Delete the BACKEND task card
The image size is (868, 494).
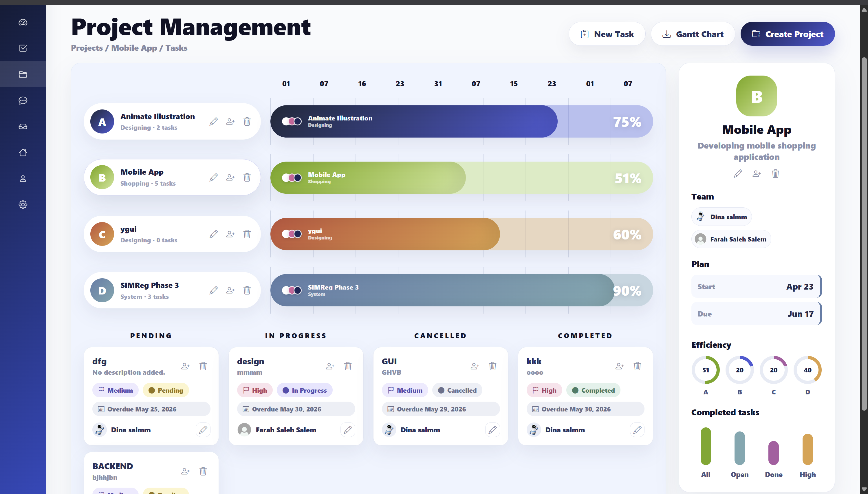[x=203, y=471]
